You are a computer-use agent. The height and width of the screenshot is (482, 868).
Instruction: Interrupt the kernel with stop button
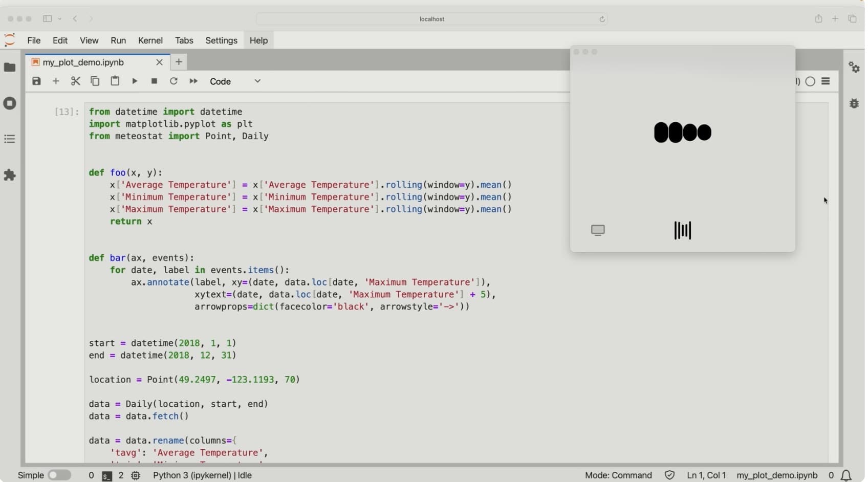point(154,81)
